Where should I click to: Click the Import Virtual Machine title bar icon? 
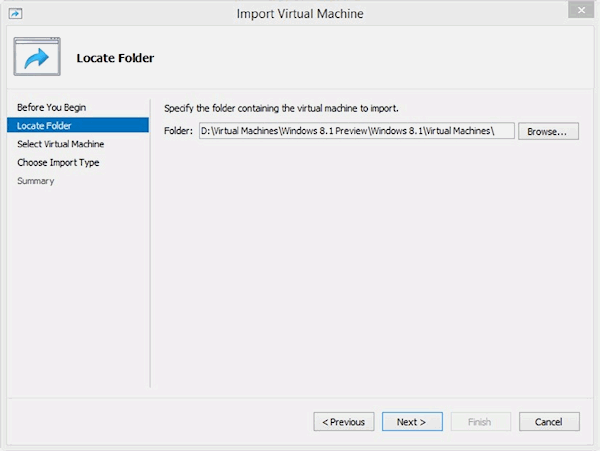(x=16, y=14)
